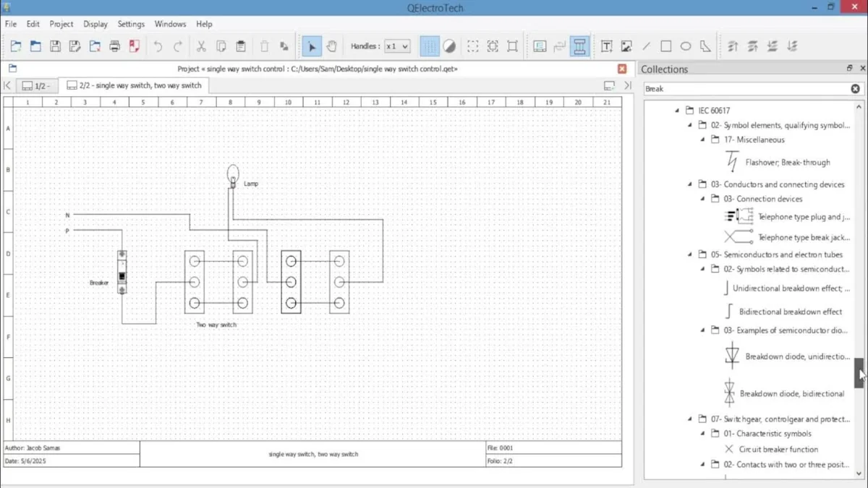Pick the polygon drawing tool
This screenshot has width=868, height=488.
tap(705, 46)
